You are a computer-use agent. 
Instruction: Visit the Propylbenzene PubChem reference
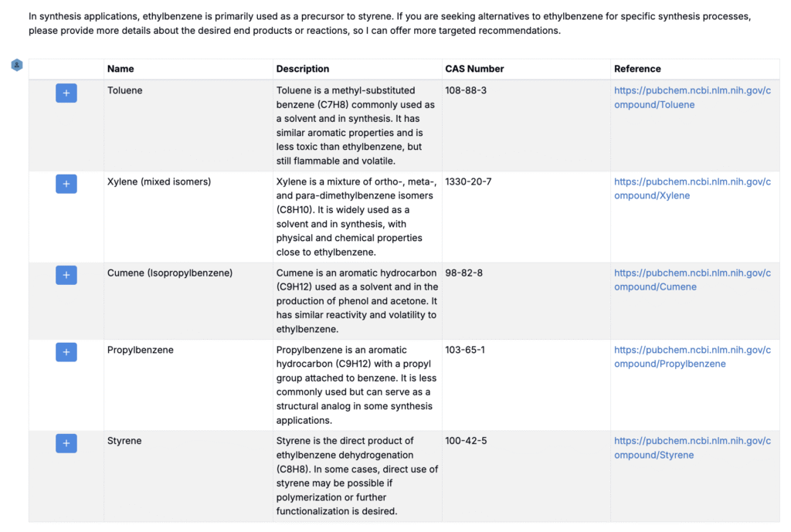point(692,357)
